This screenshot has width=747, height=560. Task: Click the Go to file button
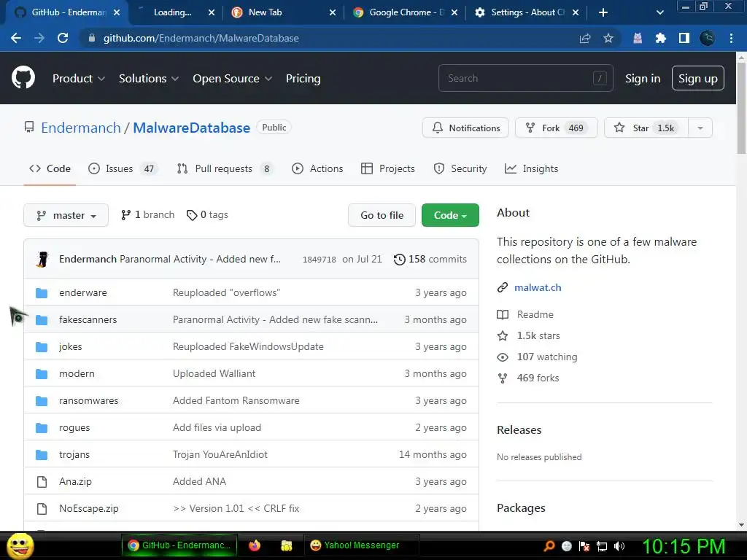click(x=382, y=215)
